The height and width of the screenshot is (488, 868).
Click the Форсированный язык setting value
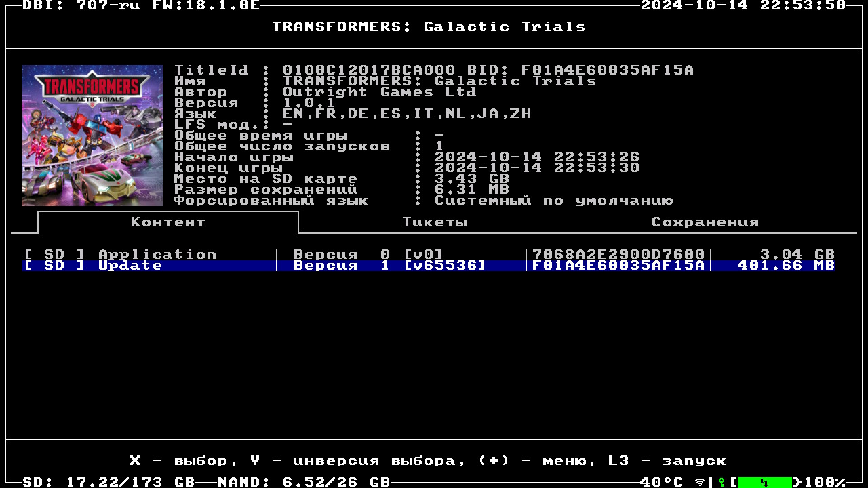coord(553,201)
